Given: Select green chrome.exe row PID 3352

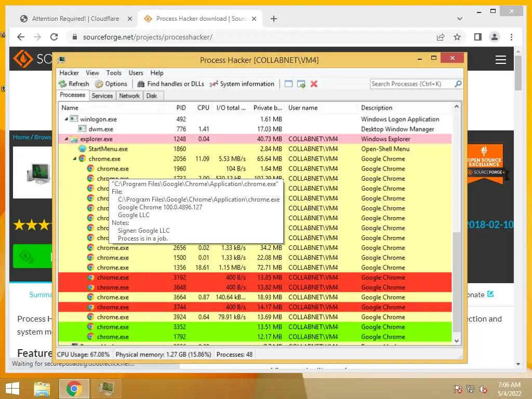Looking at the screenshot, I should click(x=255, y=327).
